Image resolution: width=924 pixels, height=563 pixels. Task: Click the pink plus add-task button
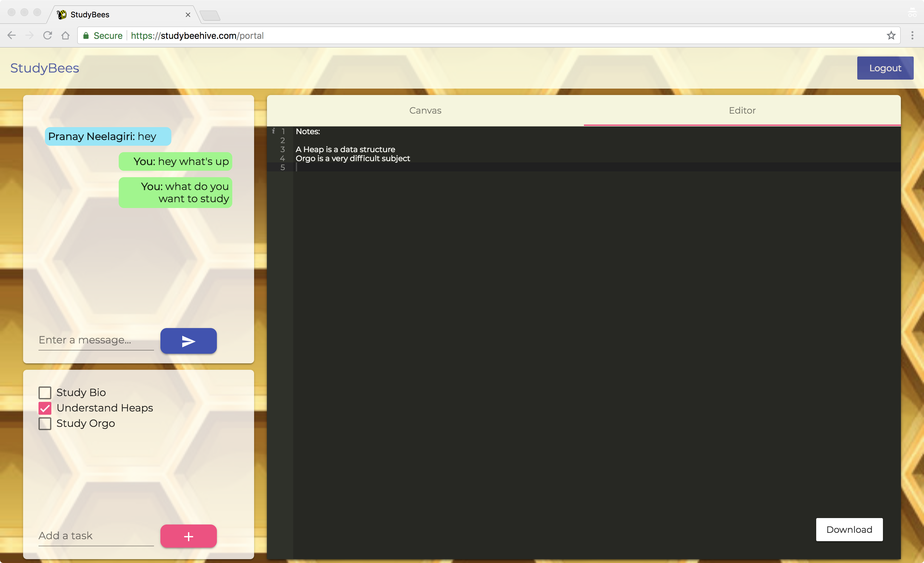[188, 536]
